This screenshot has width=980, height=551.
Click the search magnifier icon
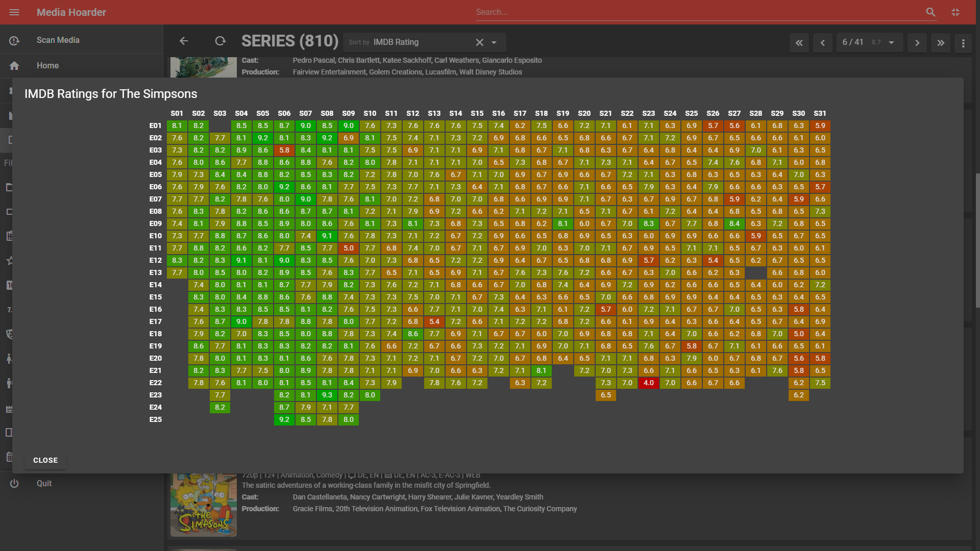click(x=930, y=12)
